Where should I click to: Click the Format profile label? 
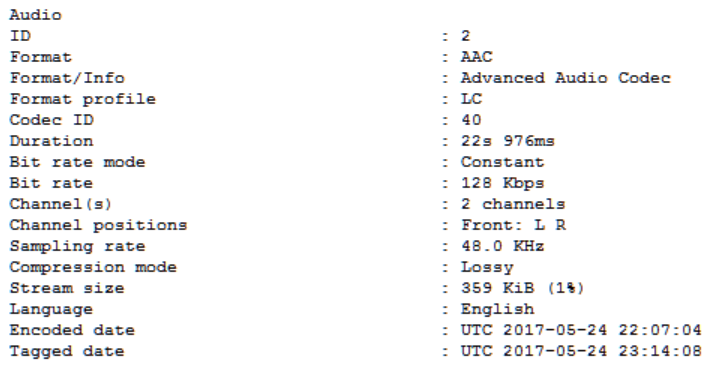point(83,99)
